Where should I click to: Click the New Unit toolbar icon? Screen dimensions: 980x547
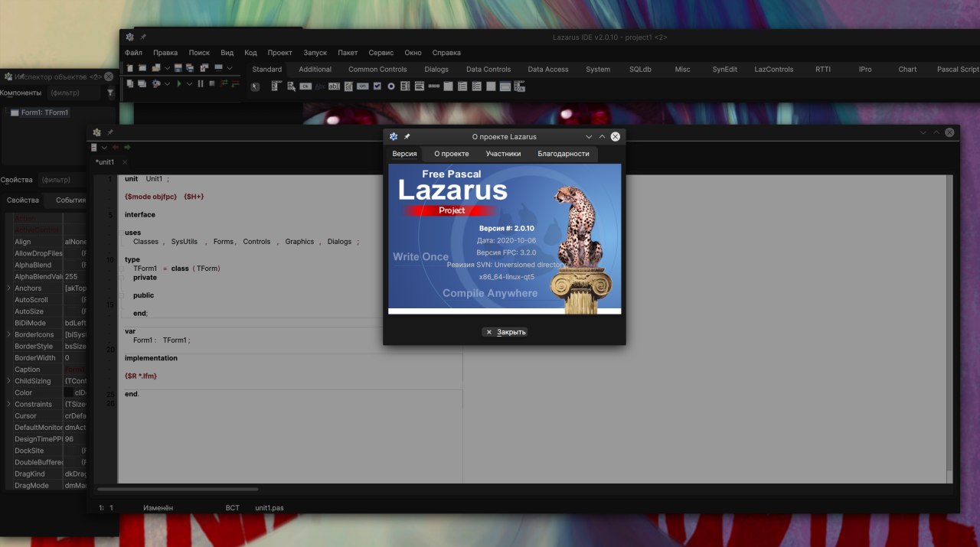click(130, 68)
